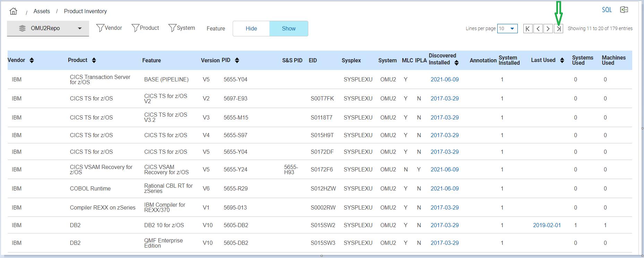Export table to Excel icon

(624, 10)
